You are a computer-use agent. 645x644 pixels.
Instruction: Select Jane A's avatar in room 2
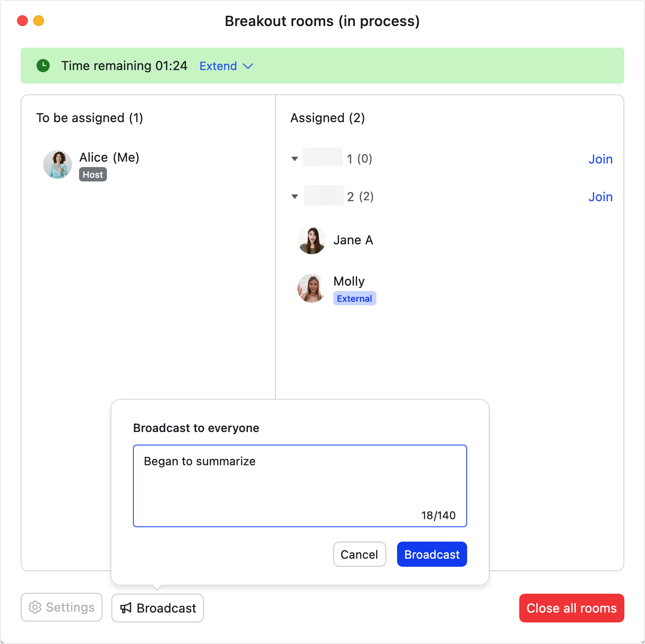click(311, 240)
